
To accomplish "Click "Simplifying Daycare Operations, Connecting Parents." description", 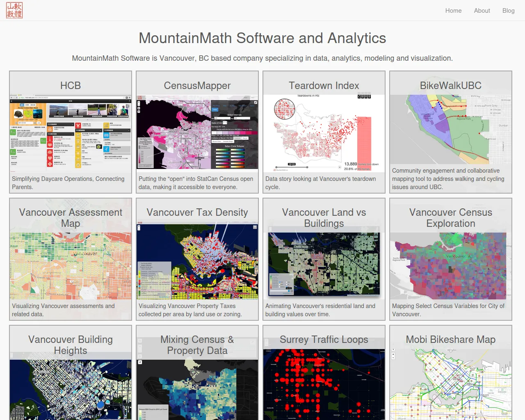I will pyautogui.click(x=68, y=183).
